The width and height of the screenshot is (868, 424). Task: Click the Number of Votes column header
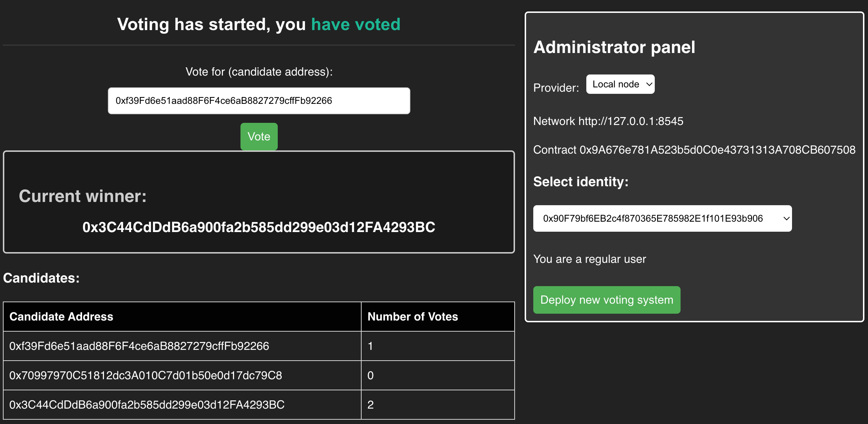412,316
